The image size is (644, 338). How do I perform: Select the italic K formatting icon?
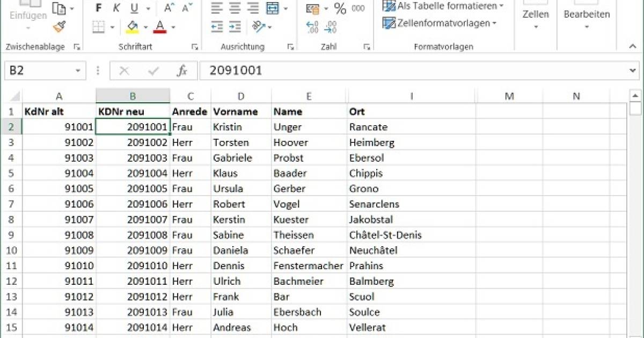[x=116, y=8]
